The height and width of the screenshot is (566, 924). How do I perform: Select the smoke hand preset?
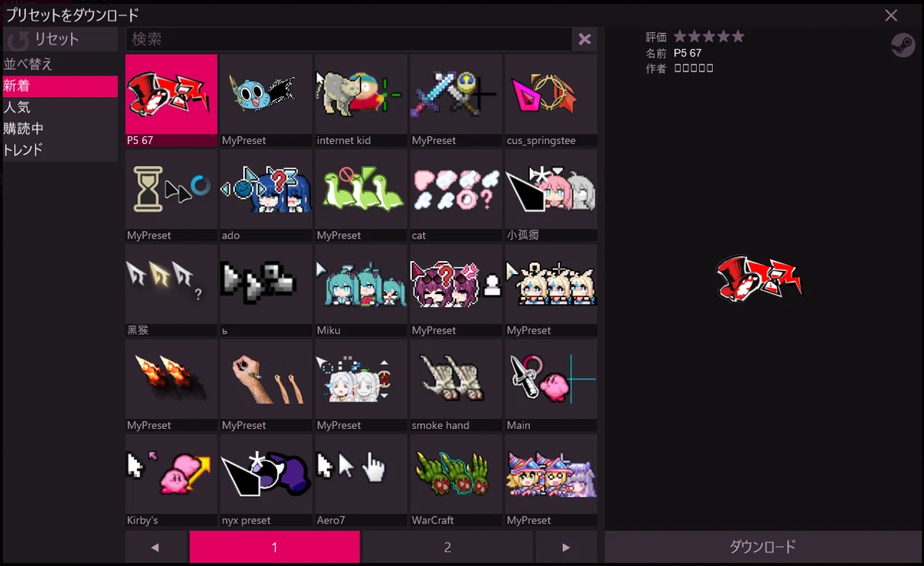[x=456, y=385]
